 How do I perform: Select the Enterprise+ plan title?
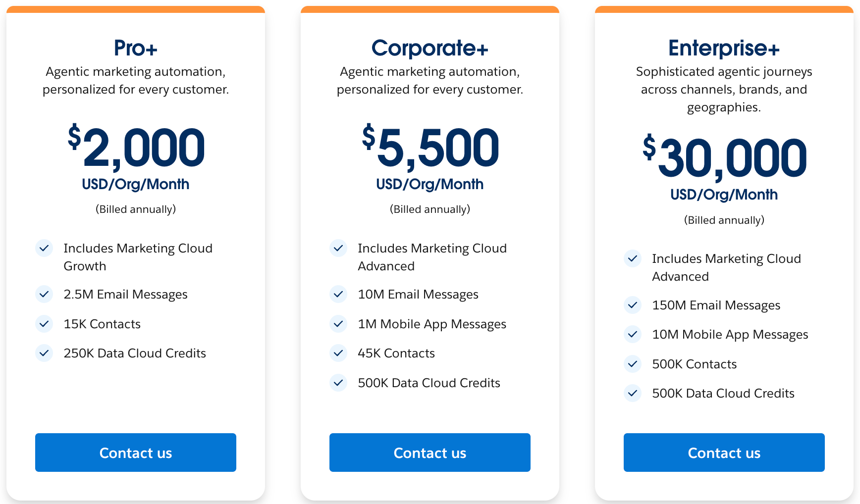(724, 48)
